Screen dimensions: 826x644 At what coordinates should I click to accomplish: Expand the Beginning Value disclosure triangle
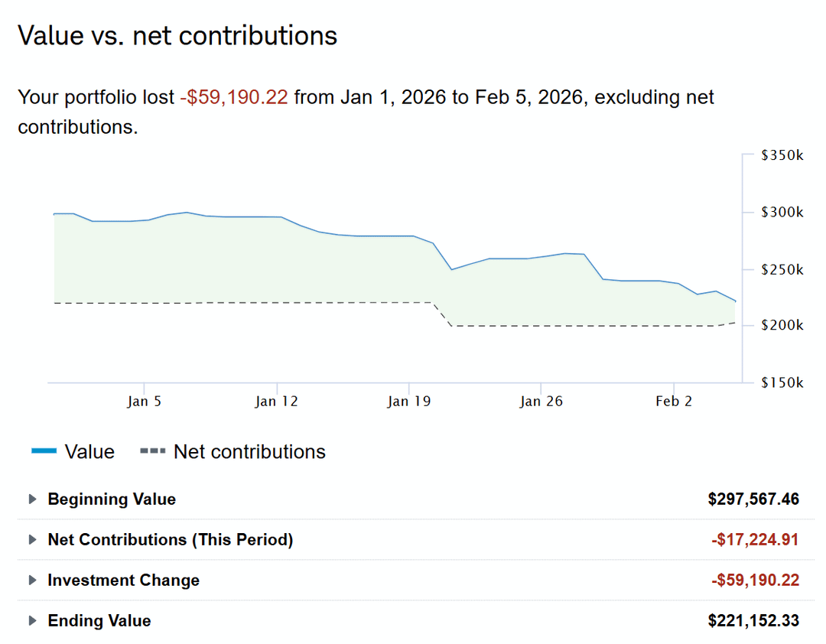click(32, 499)
